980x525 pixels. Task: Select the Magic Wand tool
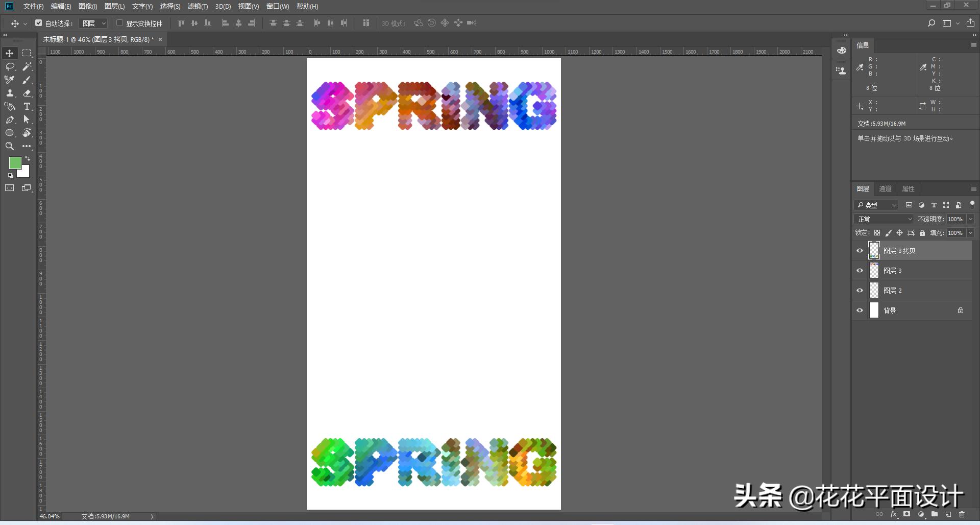(27, 66)
